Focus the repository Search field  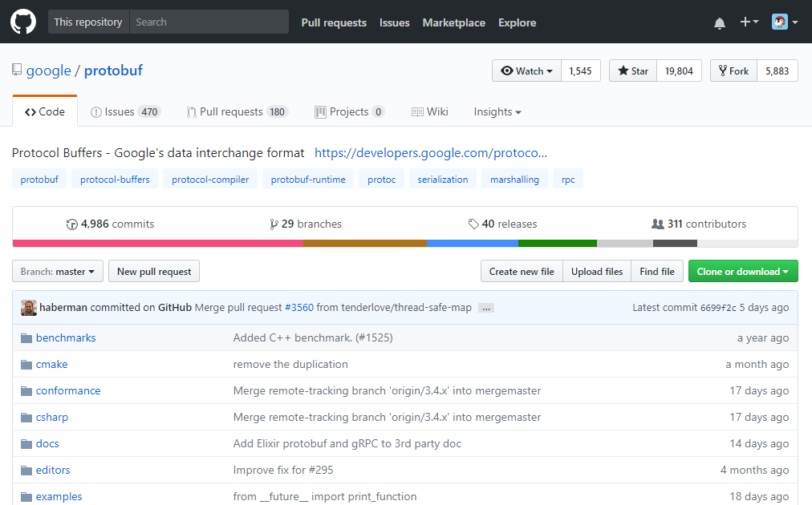point(209,22)
